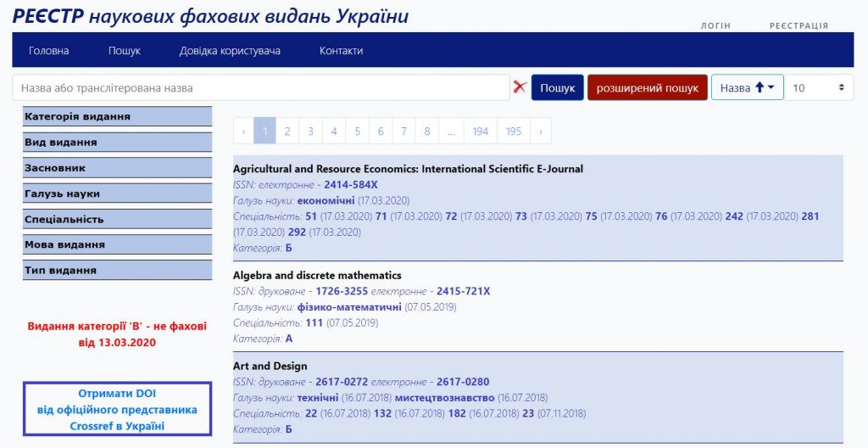The image size is (868, 448).
Task: Open the Головна menu item
Action: coord(49,51)
